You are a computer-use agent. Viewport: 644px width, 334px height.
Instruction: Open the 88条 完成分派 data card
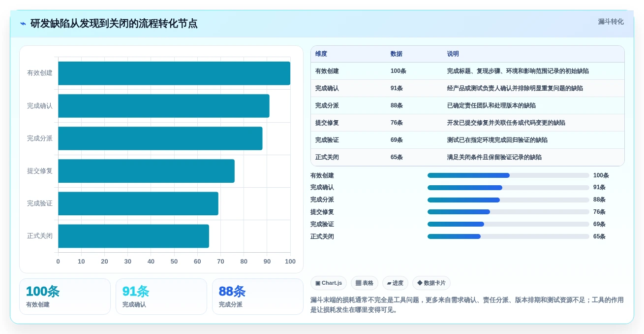(x=258, y=297)
